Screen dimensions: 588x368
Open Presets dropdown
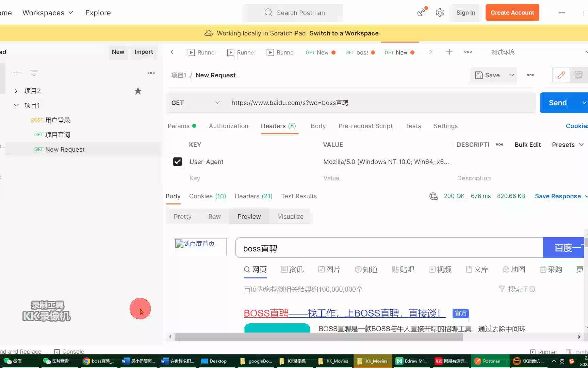[568, 145]
